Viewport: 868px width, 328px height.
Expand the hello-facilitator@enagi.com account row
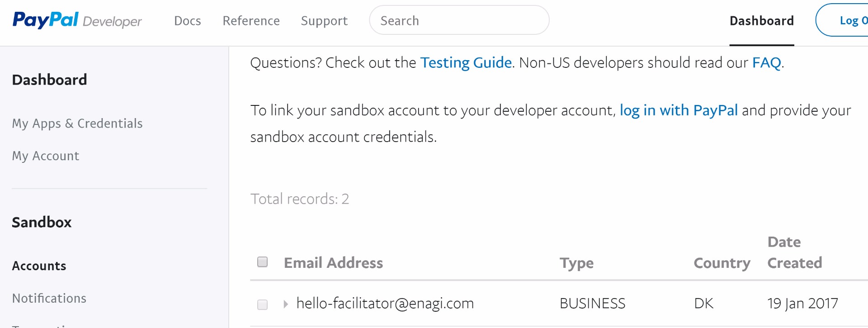click(x=286, y=304)
